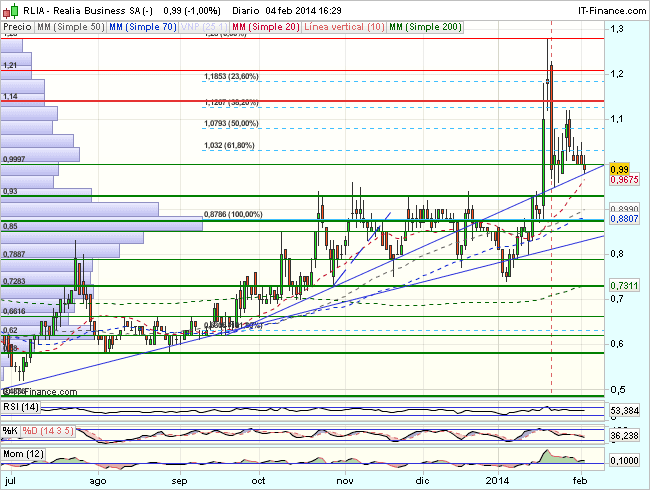Viewport: 650px width, 490px height.
Task: Click the 1,3 price scale label
Action: pos(617,29)
